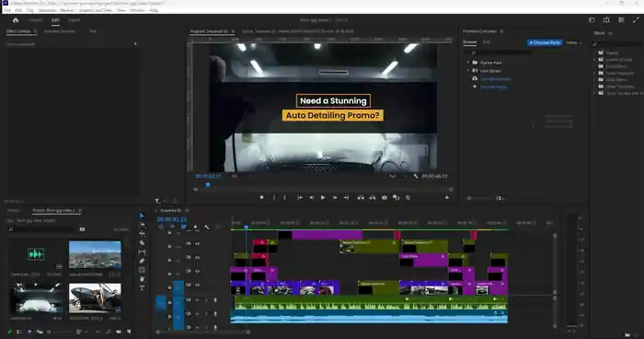Open timeline display settings wrench
644x339 pixels.
pyautogui.click(x=207, y=228)
